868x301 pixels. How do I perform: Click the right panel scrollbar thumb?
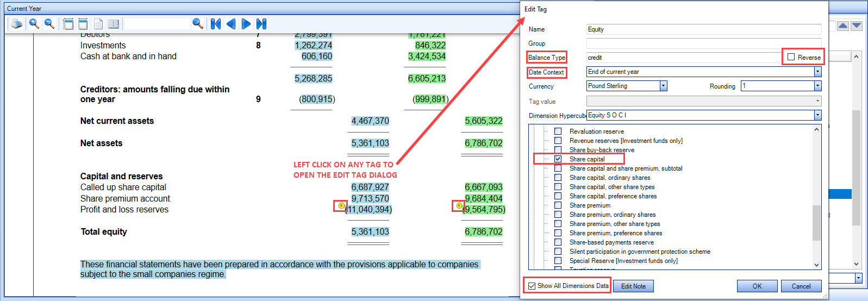click(857, 167)
